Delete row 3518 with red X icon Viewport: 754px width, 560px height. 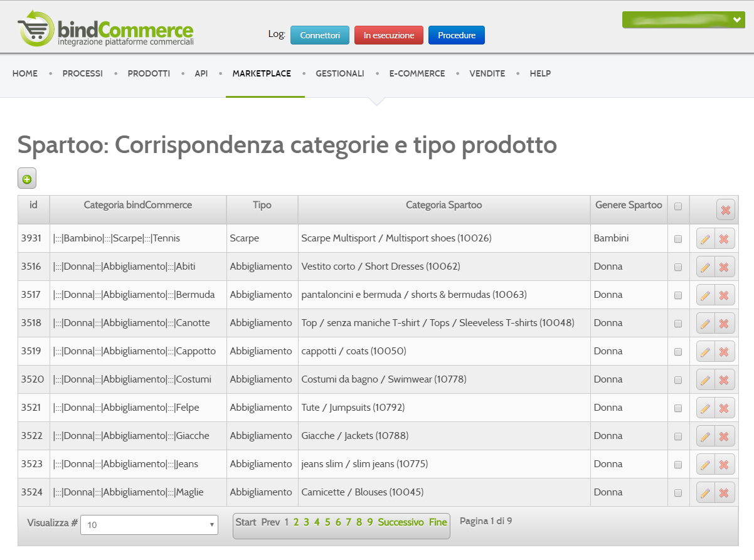click(724, 324)
